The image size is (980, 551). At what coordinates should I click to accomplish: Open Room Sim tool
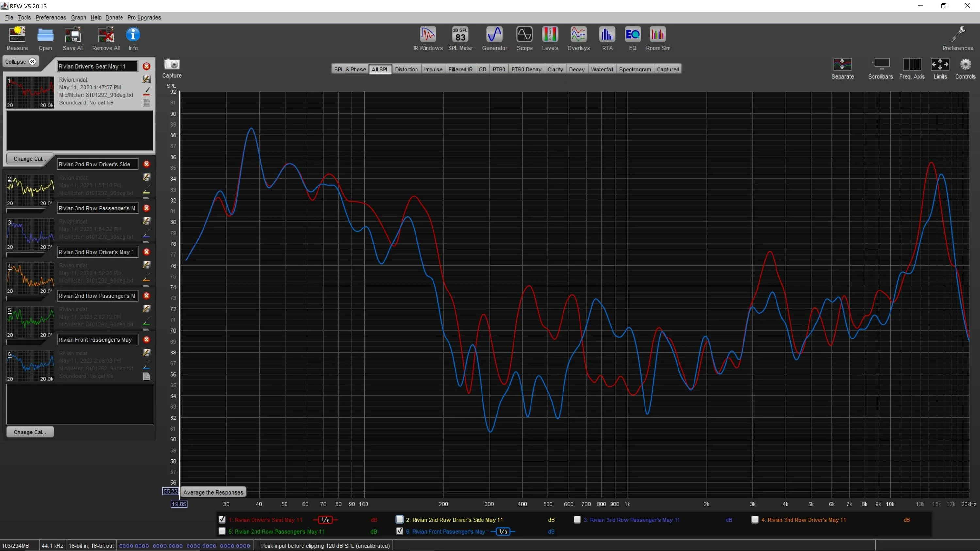tap(658, 39)
